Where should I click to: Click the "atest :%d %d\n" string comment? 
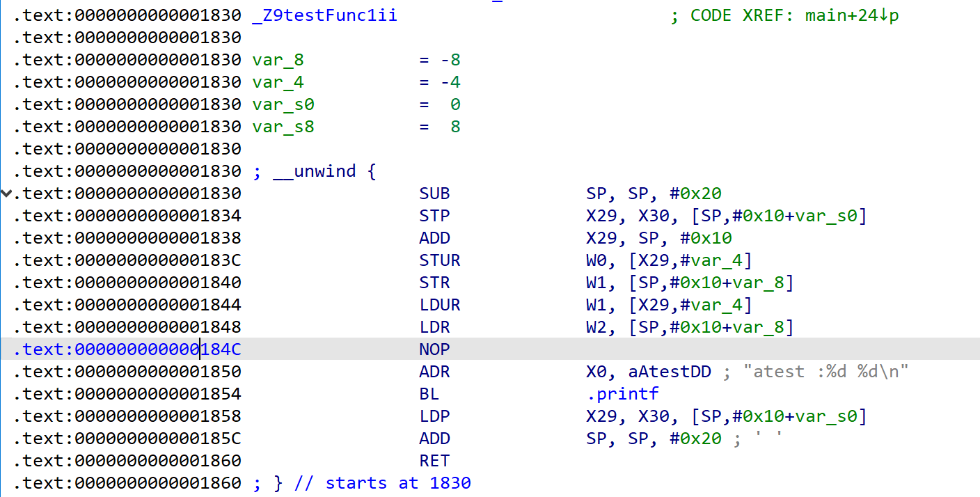(x=826, y=372)
